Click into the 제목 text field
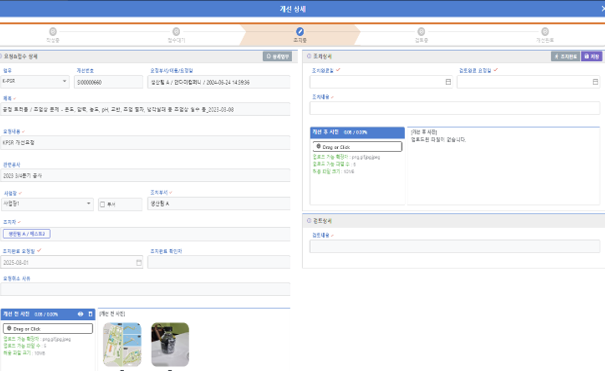The width and height of the screenshot is (605, 371). coord(145,110)
